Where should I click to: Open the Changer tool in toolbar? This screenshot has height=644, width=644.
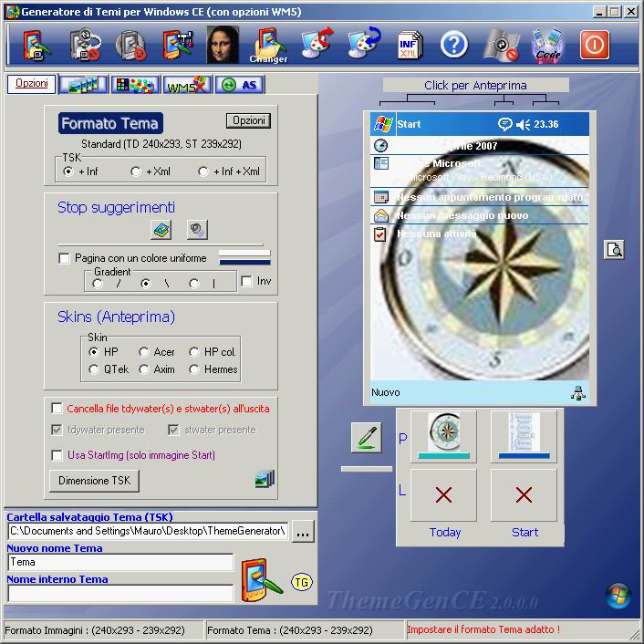pos(268,45)
